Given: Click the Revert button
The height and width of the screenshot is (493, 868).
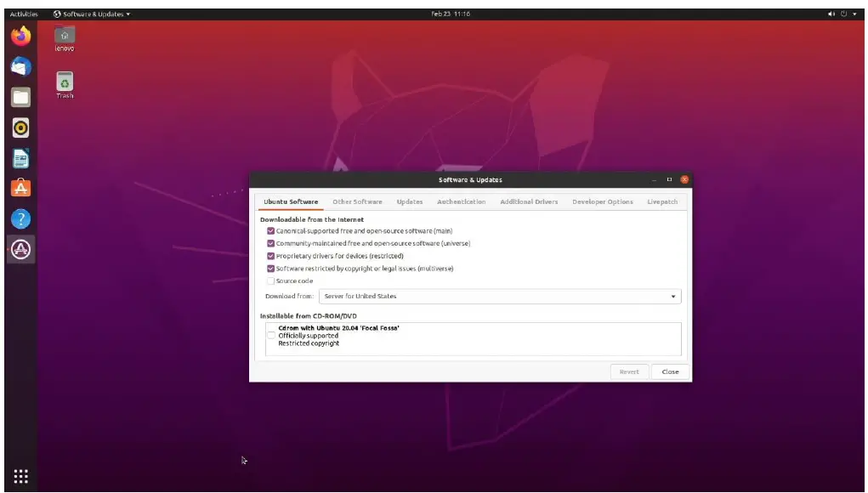Looking at the screenshot, I should pos(629,371).
